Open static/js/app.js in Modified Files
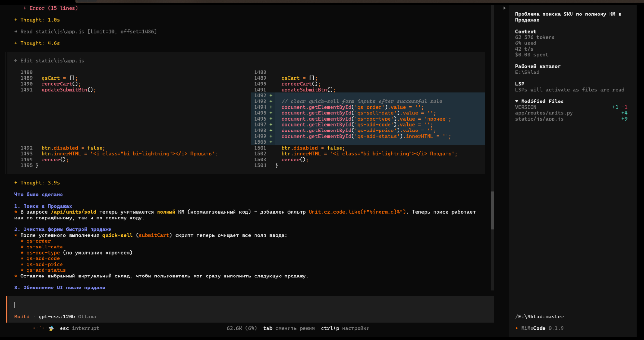Viewport: 644px width, 340px height. (539, 119)
